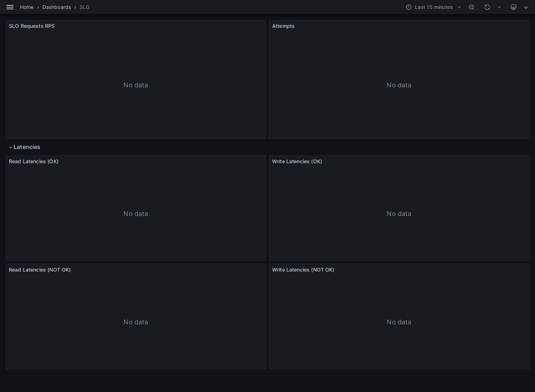Click No data in Attempts panel

[x=399, y=85]
